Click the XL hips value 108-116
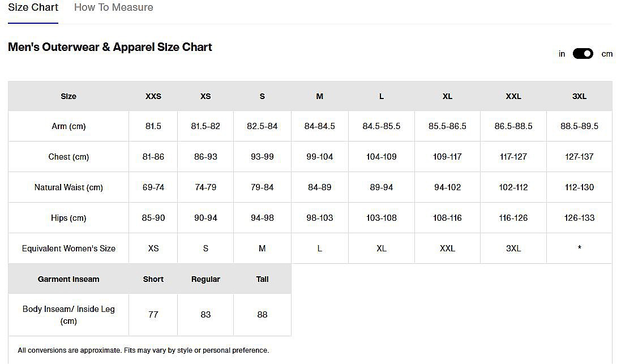Viewport: 621px width, 364px height. (447, 218)
